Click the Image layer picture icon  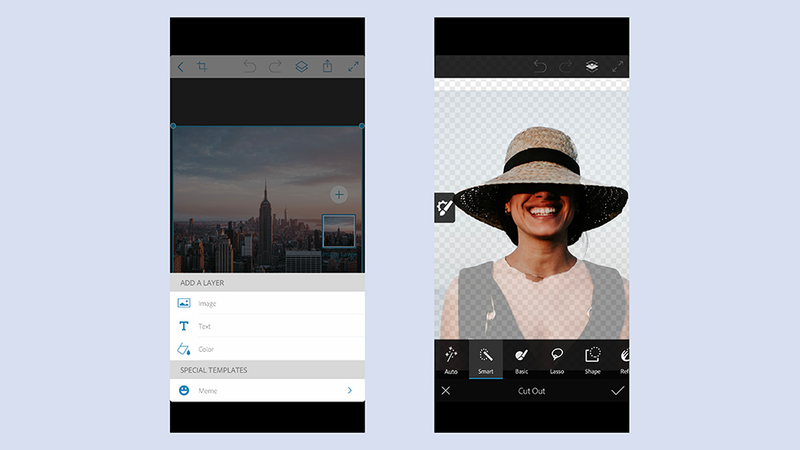click(x=184, y=303)
